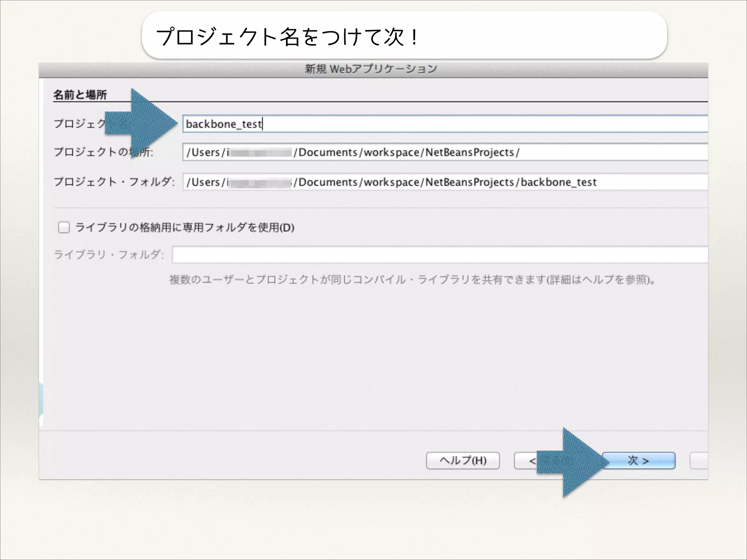The width and height of the screenshot is (747, 560).
Task: Click the プロジェクト・フォルダ label
Action: point(114,182)
